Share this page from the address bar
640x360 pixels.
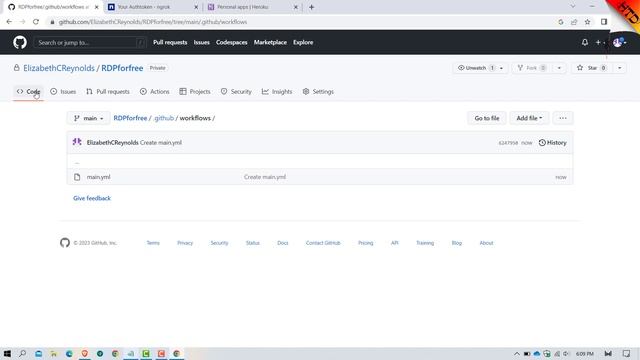[574, 22]
